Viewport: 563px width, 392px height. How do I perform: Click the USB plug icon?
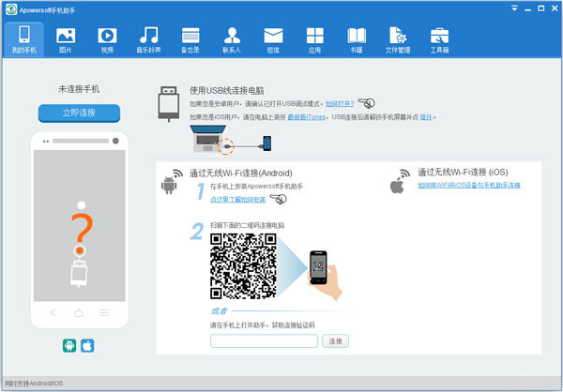pos(169,104)
